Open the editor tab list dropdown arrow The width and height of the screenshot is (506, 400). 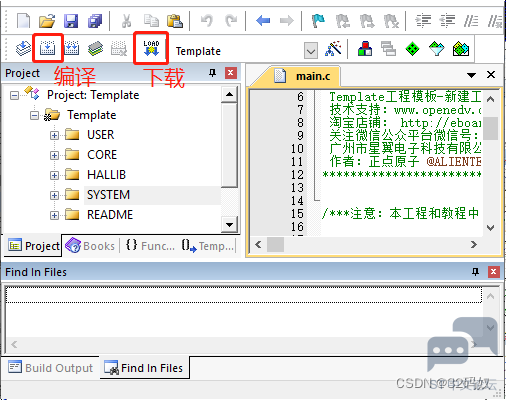(x=471, y=75)
